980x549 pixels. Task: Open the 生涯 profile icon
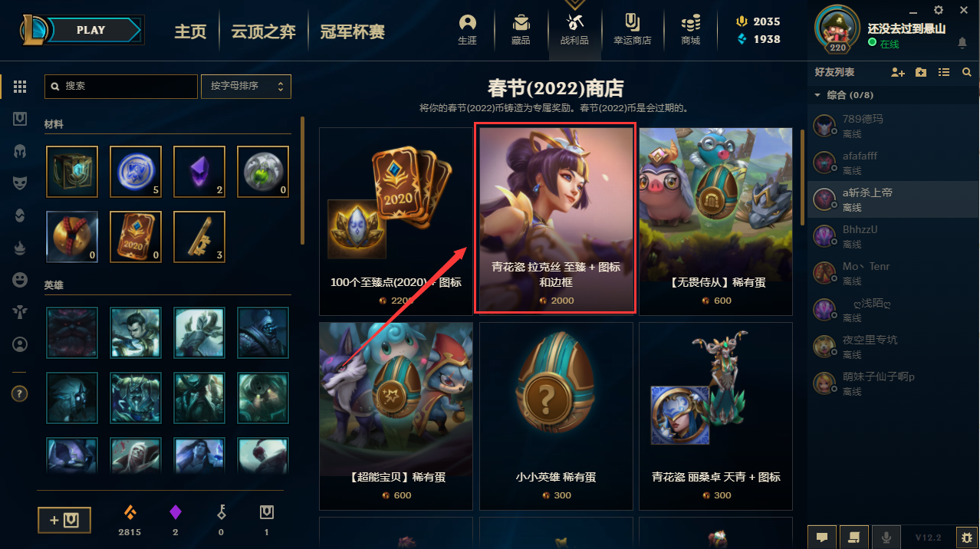467,30
